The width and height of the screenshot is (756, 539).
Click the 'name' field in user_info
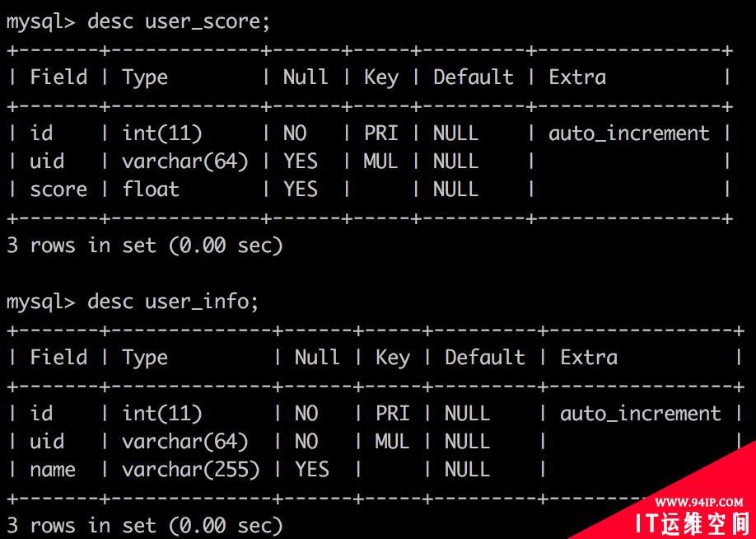[x=53, y=470]
